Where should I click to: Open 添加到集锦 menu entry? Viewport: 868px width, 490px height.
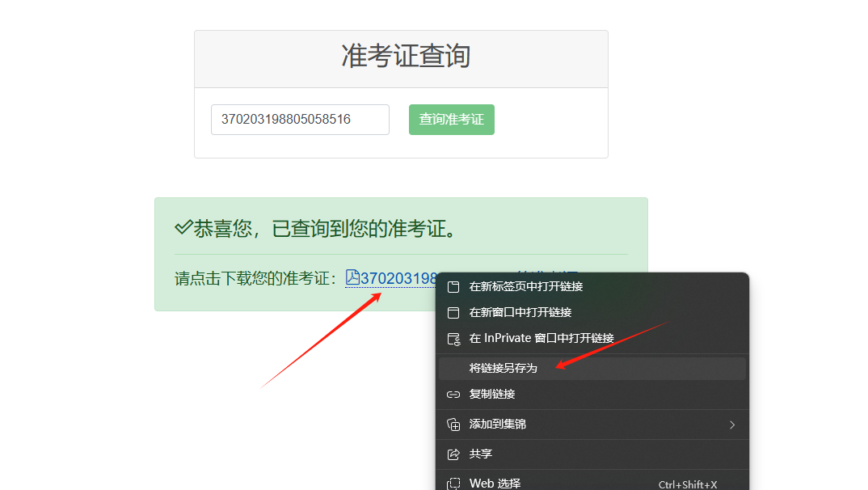[592, 425]
